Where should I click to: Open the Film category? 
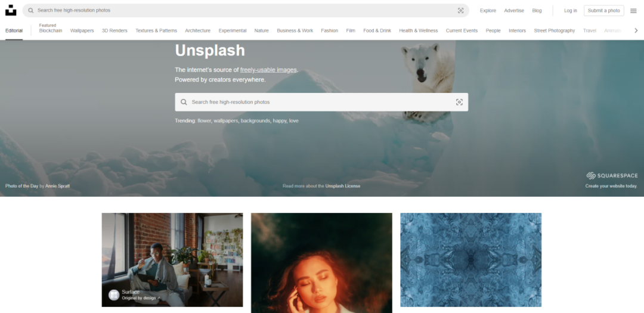(x=351, y=31)
